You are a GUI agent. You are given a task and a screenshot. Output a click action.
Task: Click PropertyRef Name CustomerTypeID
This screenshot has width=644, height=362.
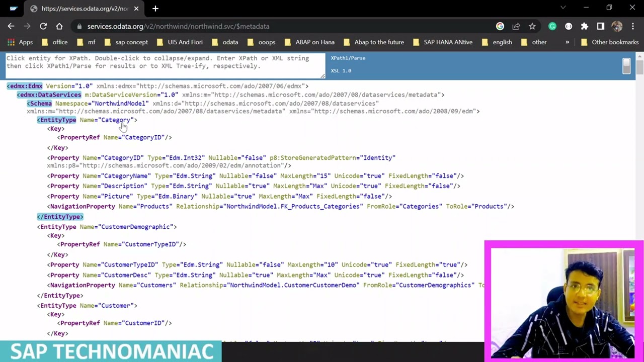pyautogui.click(x=121, y=244)
